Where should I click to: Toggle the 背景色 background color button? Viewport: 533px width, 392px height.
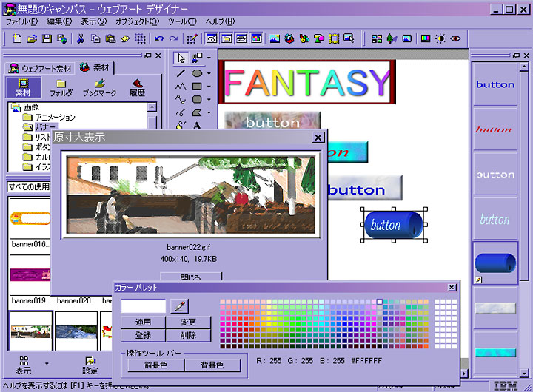(x=212, y=365)
